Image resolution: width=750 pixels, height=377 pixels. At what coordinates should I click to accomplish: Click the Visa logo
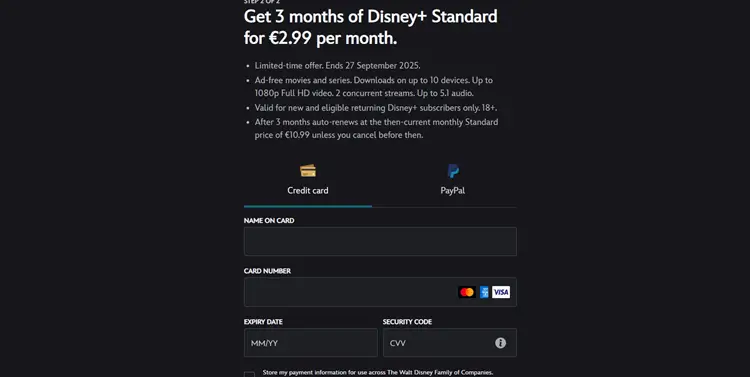coord(501,292)
